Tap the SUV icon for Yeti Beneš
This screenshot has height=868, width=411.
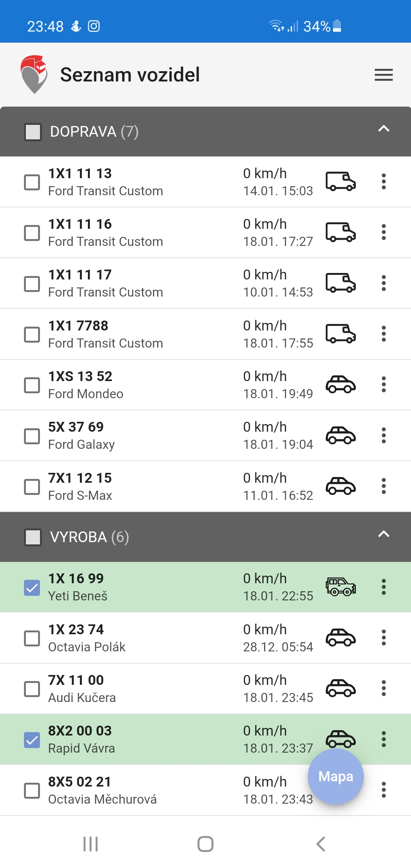(x=341, y=587)
